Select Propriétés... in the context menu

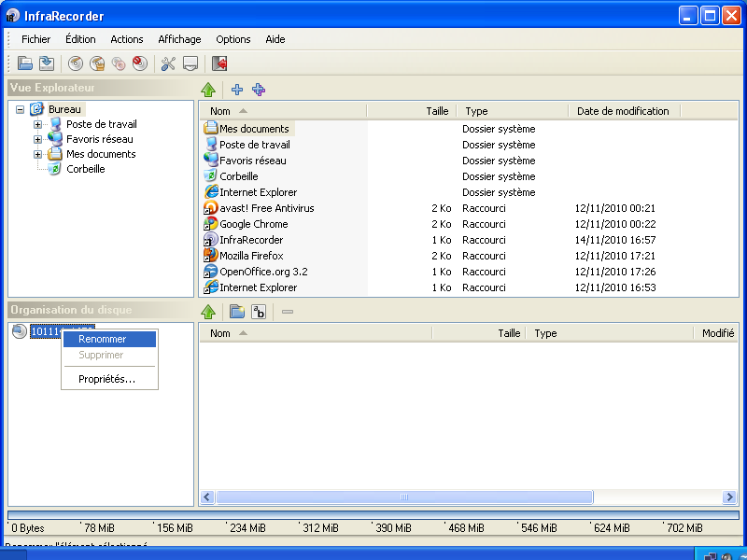click(106, 379)
